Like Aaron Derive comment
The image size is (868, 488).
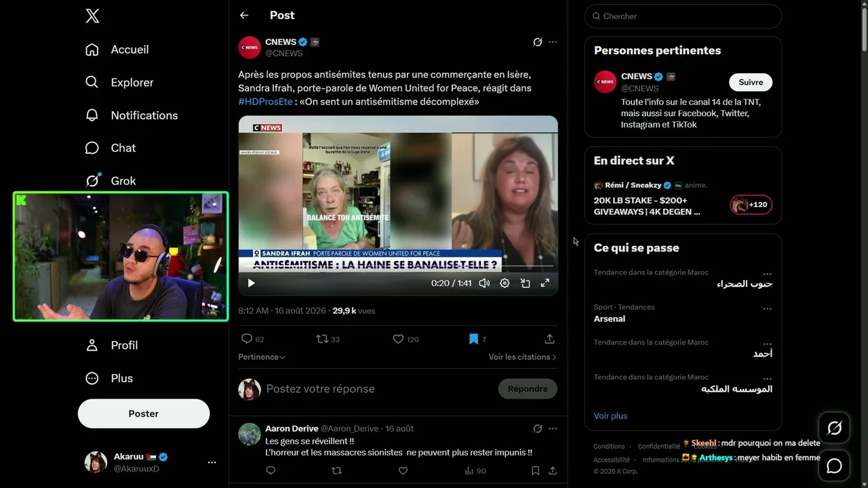point(403,470)
